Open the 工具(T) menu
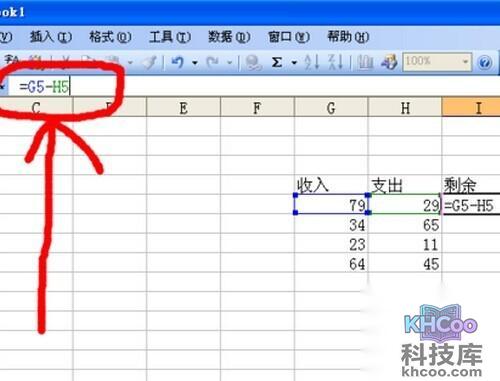 (x=170, y=37)
